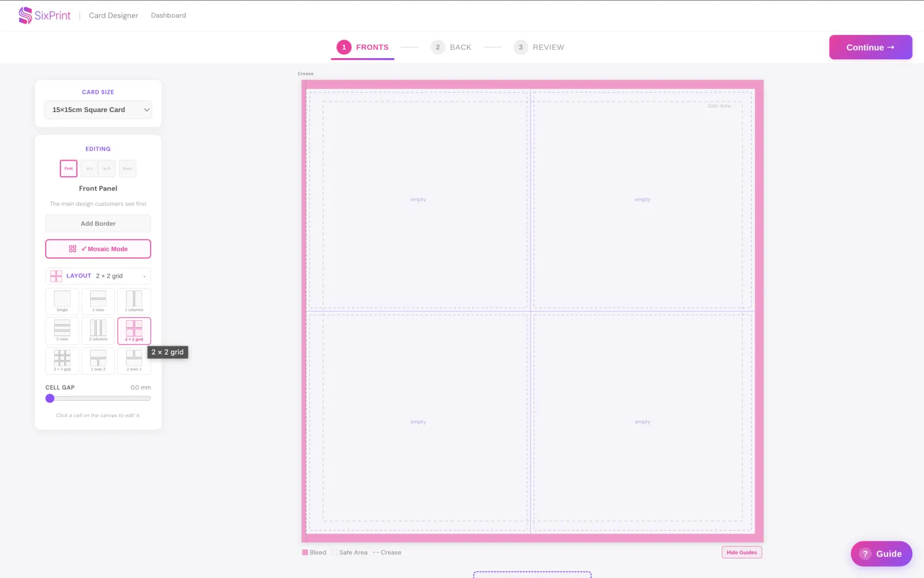Toggle Mosaic Mode off

pos(98,249)
